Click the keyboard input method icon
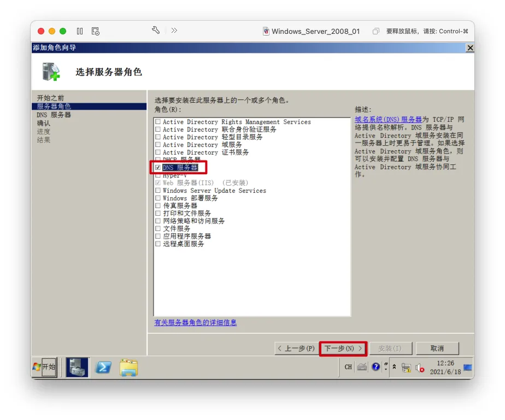The image size is (505, 420). tap(362, 367)
